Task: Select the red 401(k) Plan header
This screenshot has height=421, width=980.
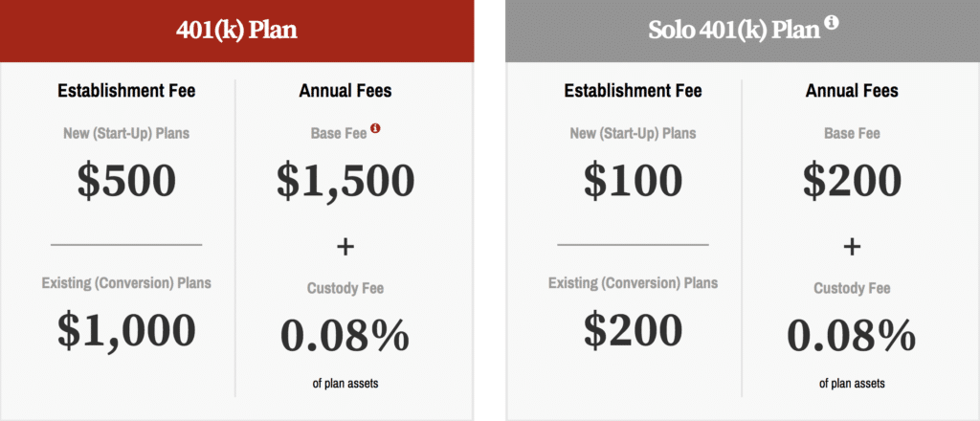Action: coord(237,32)
